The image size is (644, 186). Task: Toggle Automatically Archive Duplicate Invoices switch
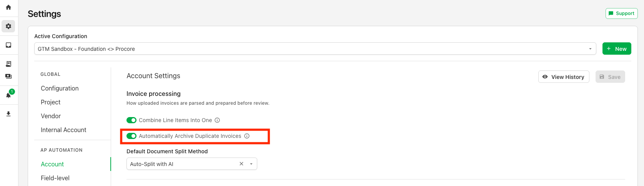131,136
